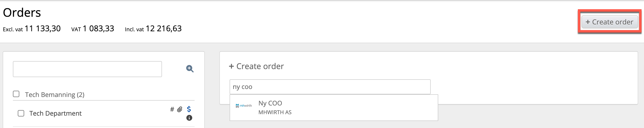Image resolution: width=644 pixels, height=128 pixels.
Task: Click the Incl. vat total 12 216,63
Action: click(x=163, y=29)
